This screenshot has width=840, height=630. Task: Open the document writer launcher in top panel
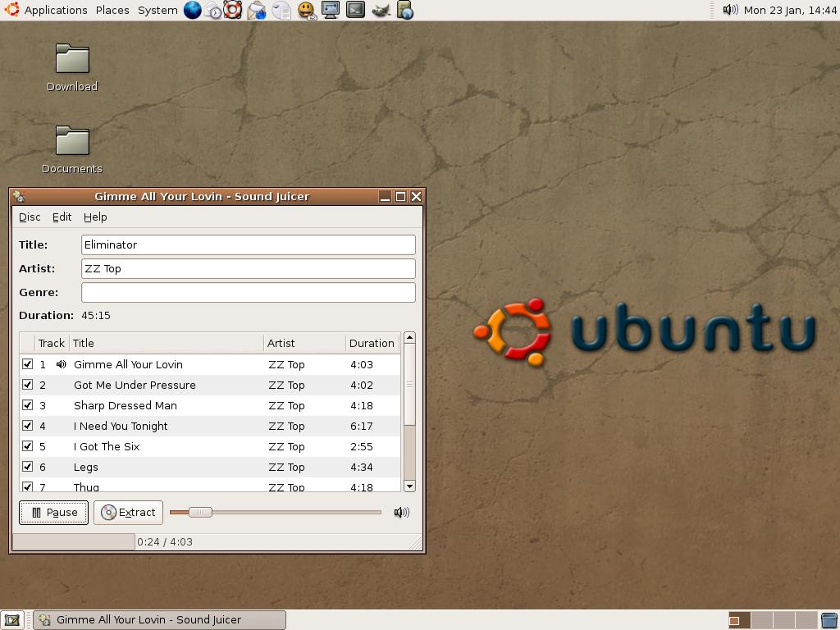pyautogui.click(x=281, y=10)
